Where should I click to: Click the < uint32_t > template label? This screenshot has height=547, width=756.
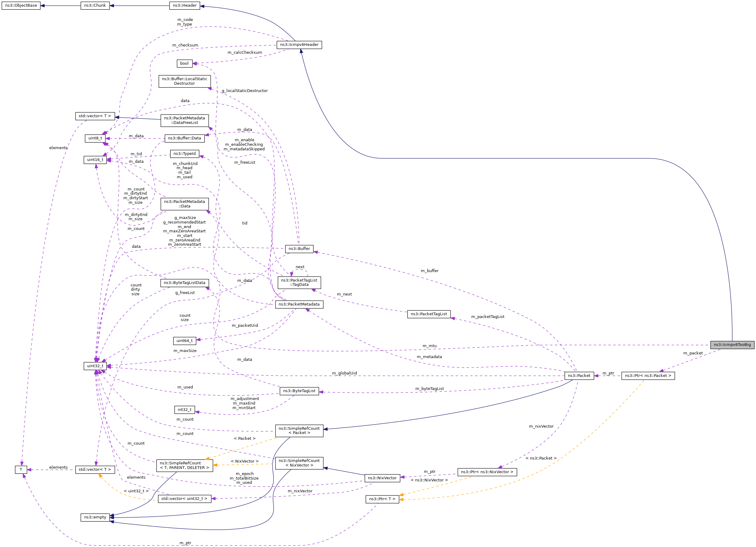[x=136, y=491]
